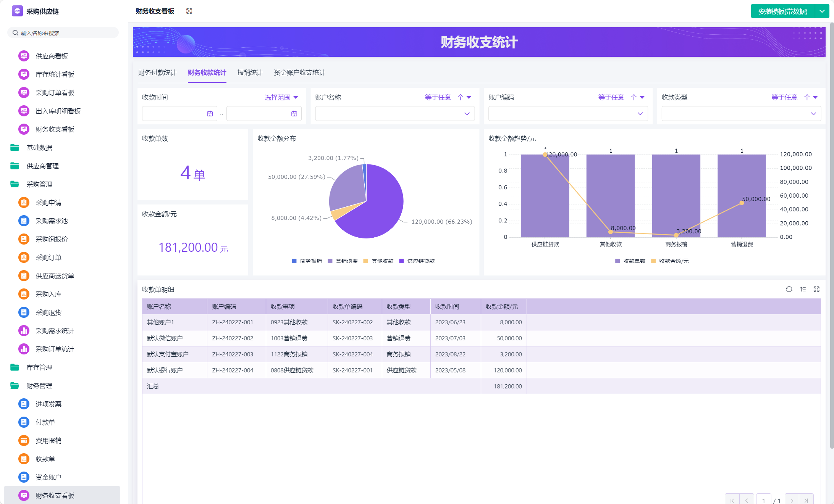Open 供应商看板 from the sidebar
834x504 pixels.
52,56
